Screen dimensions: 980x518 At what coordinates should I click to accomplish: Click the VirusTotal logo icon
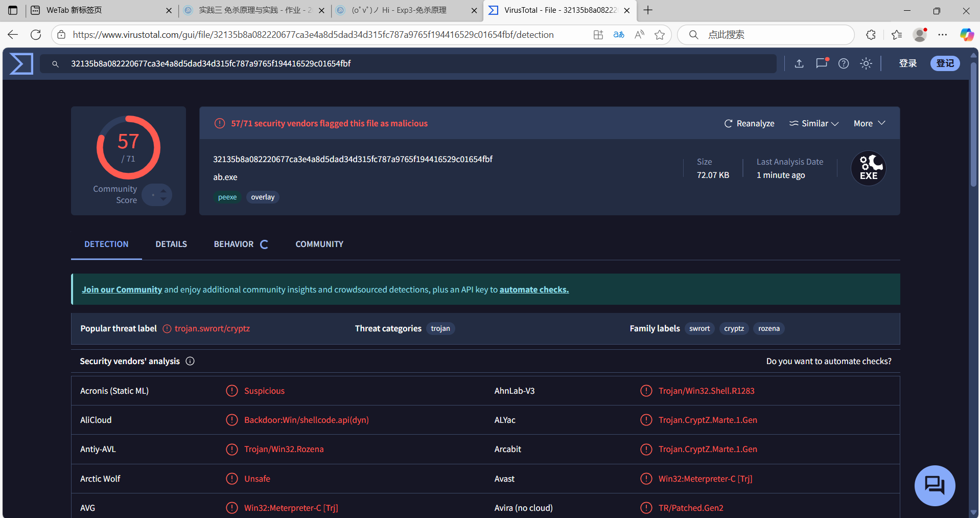click(x=21, y=63)
